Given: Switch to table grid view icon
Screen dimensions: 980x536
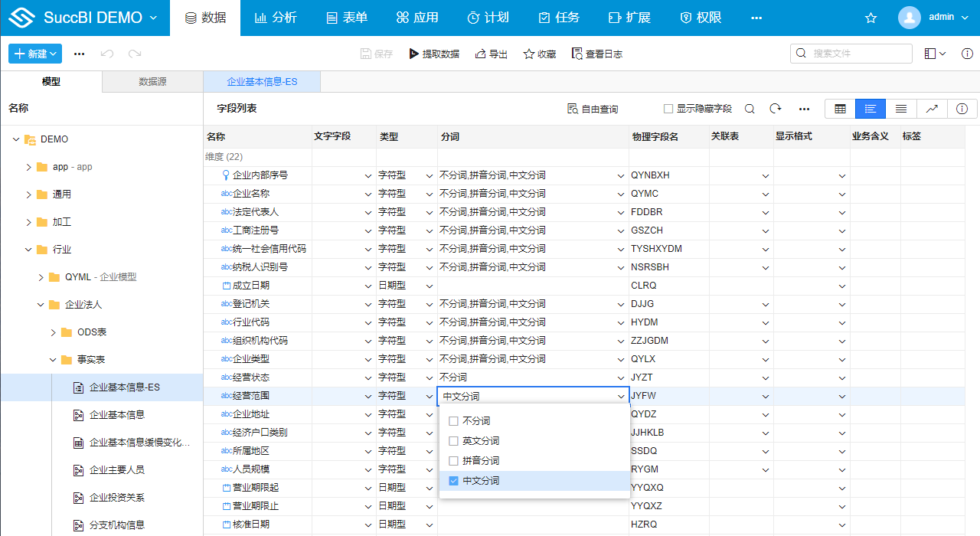Looking at the screenshot, I should (x=840, y=109).
